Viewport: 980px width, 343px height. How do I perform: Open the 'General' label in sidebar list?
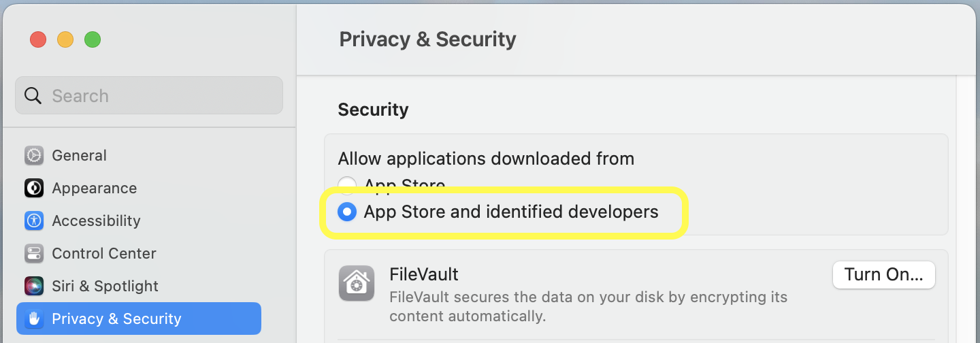[79, 156]
